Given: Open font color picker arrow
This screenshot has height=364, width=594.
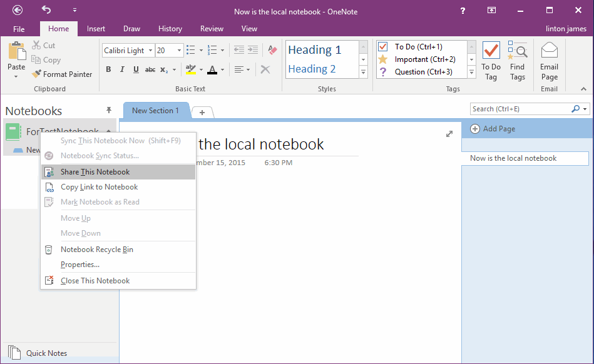Looking at the screenshot, I should click(x=222, y=69).
